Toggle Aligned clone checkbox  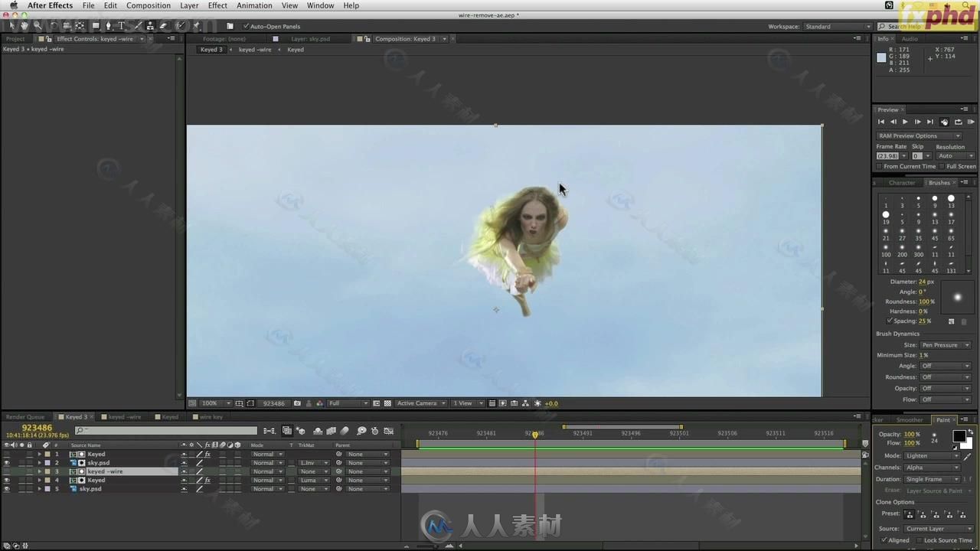point(884,540)
